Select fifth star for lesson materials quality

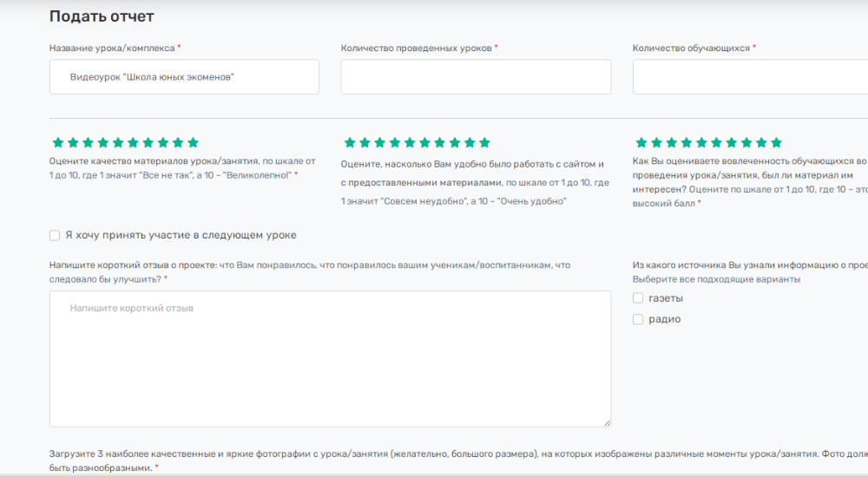click(x=118, y=142)
